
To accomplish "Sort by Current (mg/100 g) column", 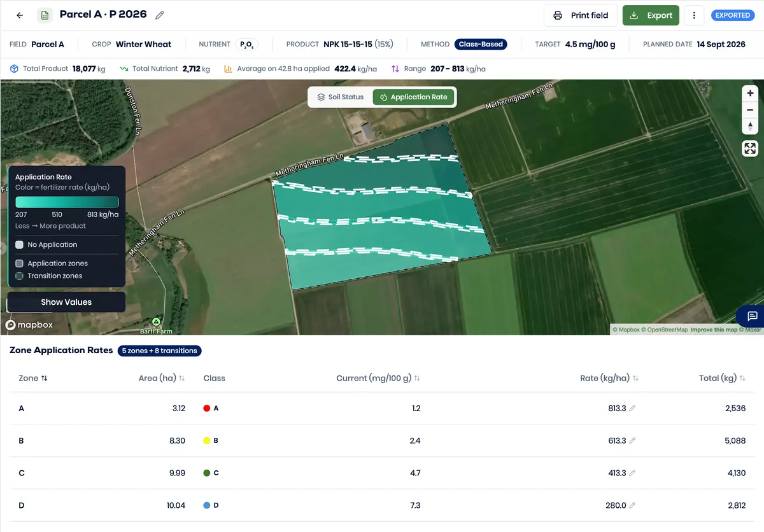I will 378,378.
